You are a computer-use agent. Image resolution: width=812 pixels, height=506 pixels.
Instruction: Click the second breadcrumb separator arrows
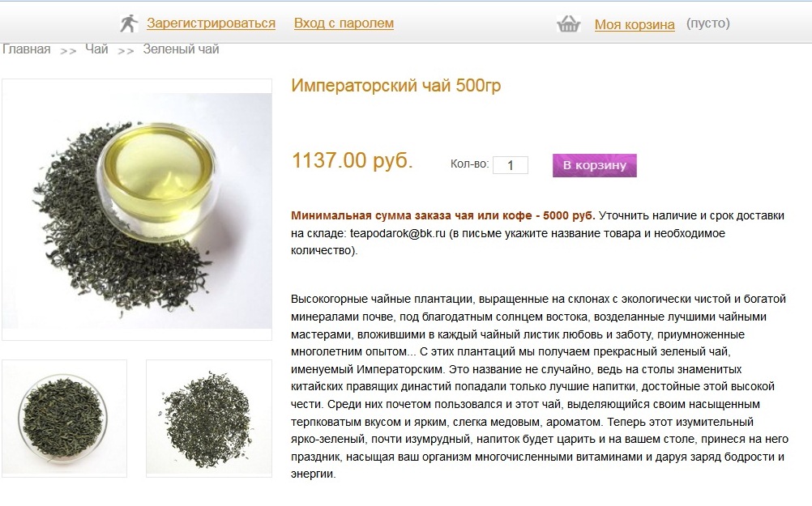coord(126,51)
